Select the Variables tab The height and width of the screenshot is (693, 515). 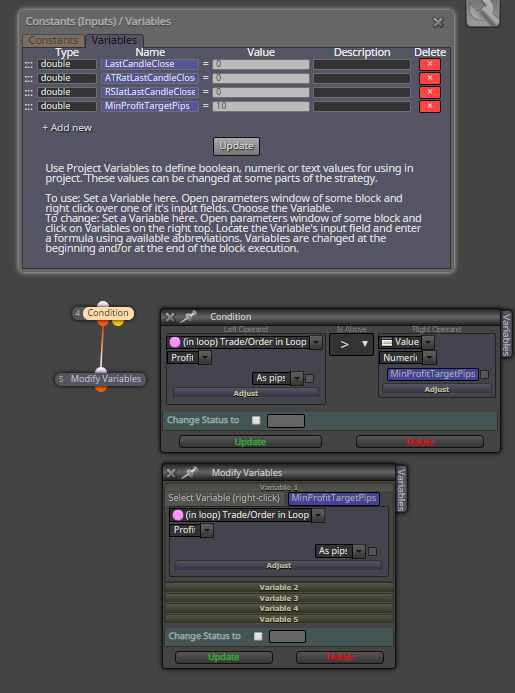[x=114, y=40]
